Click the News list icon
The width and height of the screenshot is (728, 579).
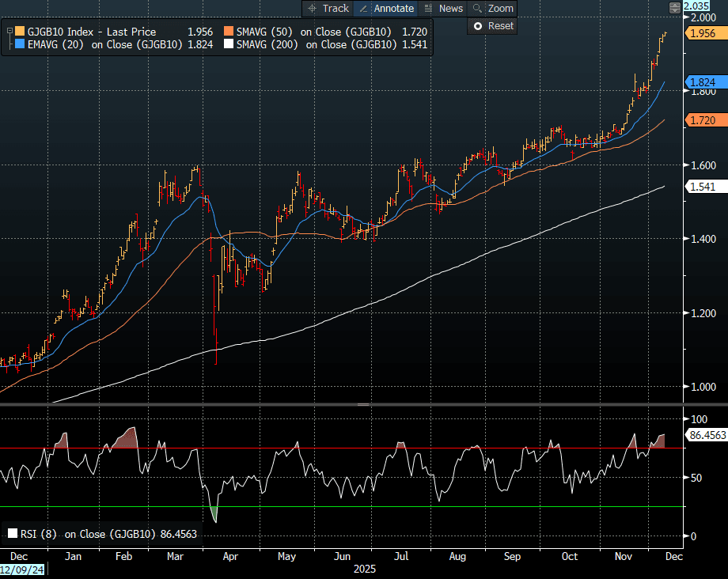(x=428, y=8)
